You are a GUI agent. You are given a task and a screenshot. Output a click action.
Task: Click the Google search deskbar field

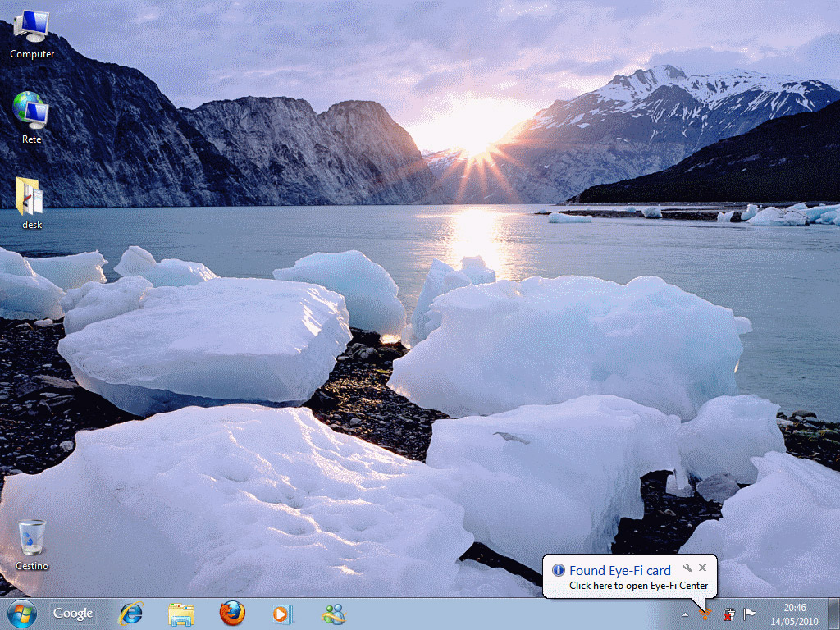[73, 614]
